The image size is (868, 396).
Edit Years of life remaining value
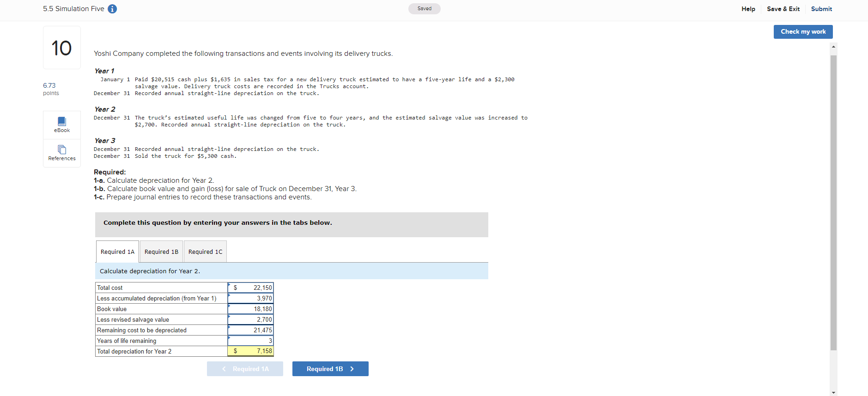[250, 341]
